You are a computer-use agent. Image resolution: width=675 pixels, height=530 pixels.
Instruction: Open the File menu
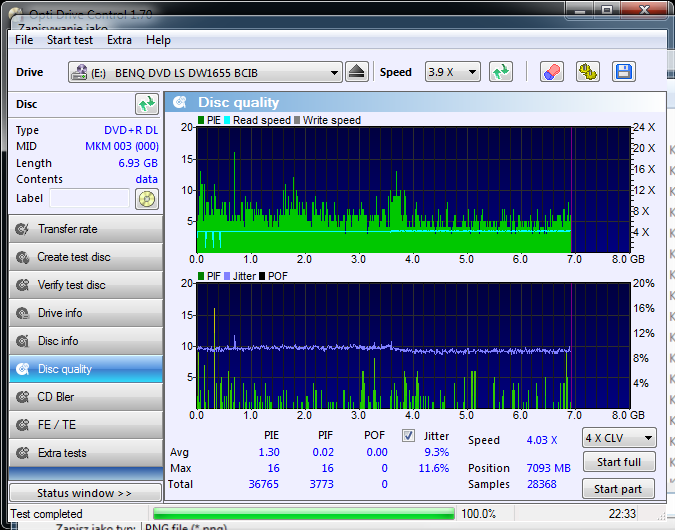point(24,40)
